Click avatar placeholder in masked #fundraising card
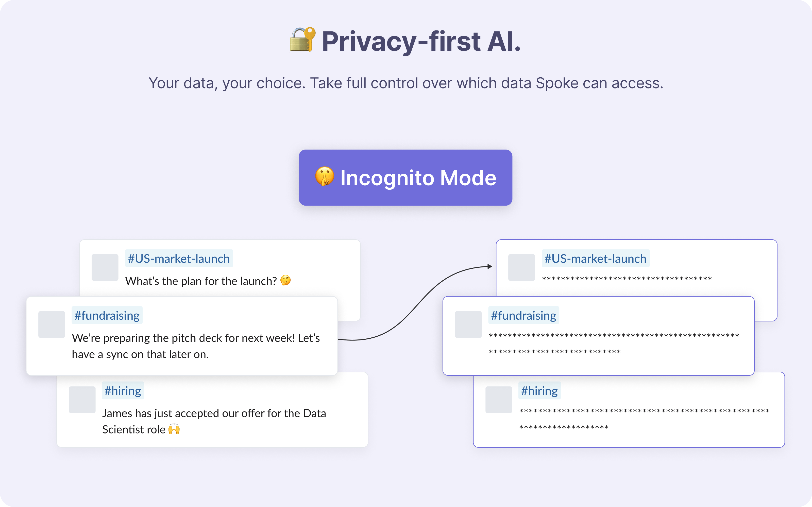This screenshot has height=507, width=812. [x=468, y=324]
